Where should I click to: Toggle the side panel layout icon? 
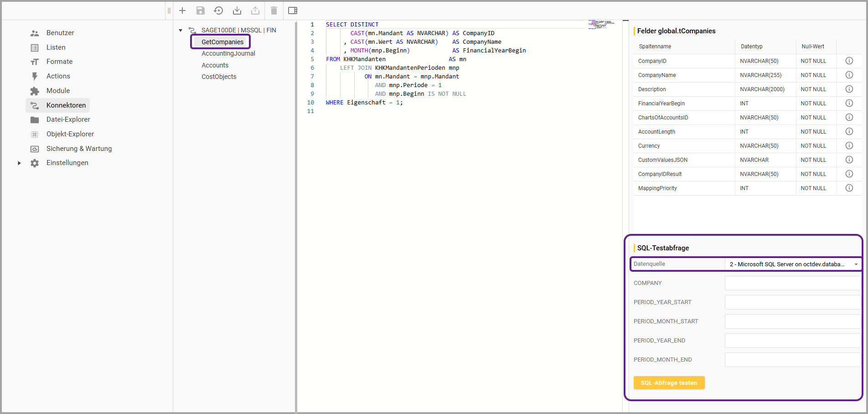[293, 10]
